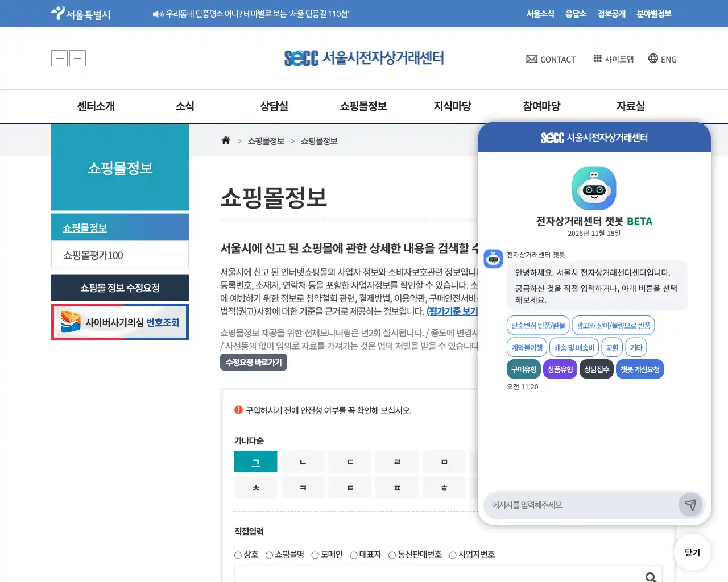Viewport: 728px width, 582px height.
Task: Open the 지식마당 navigation menu
Action: point(452,106)
